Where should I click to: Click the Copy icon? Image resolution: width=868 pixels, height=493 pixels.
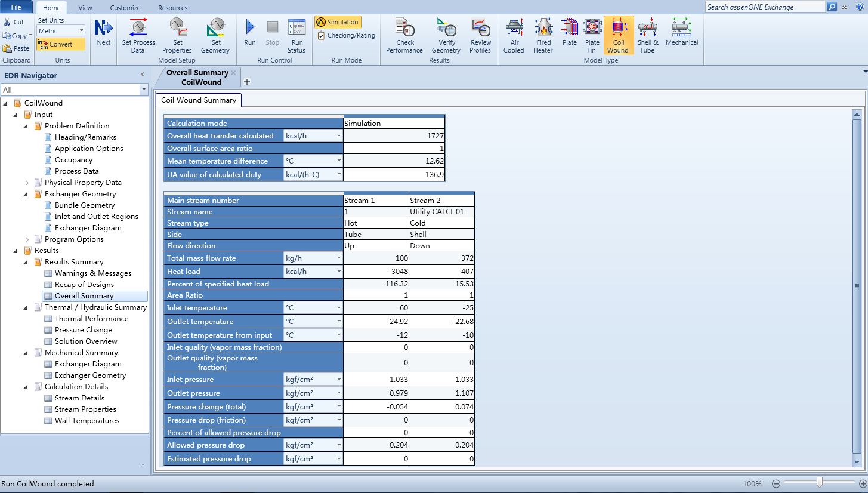[7, 36]
